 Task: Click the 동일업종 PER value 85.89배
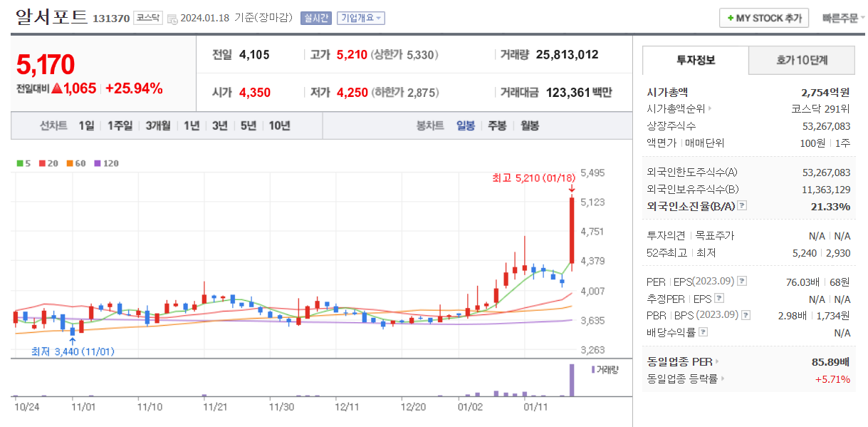point(831,361)
